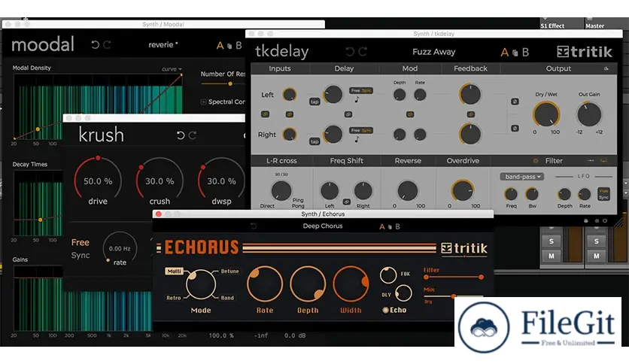Open the Echorus menu icon left of the logo
The width and height of the screenshot is (629, 364).
coord(159,247)
